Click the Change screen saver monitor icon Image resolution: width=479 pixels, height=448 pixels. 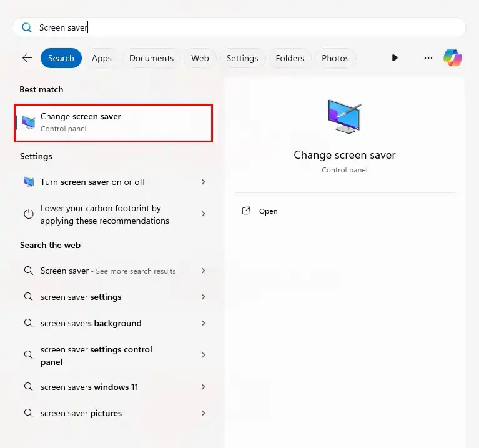coord(29,122)
